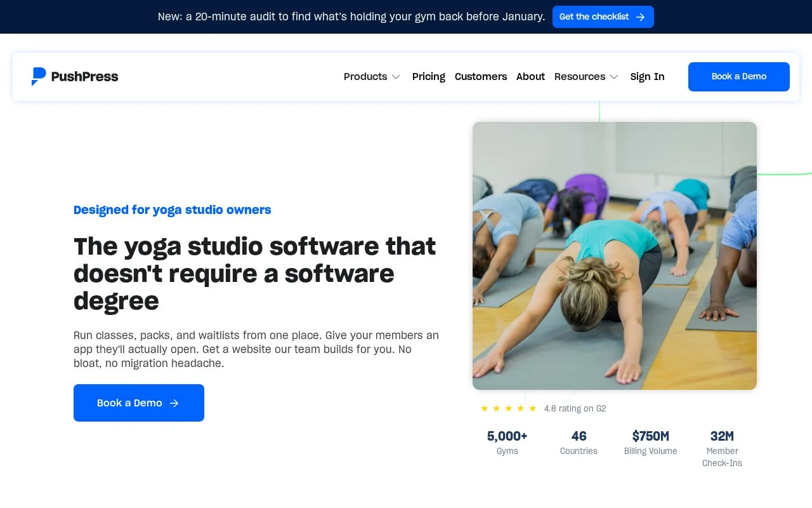Click Sign In link

[647, 77]
